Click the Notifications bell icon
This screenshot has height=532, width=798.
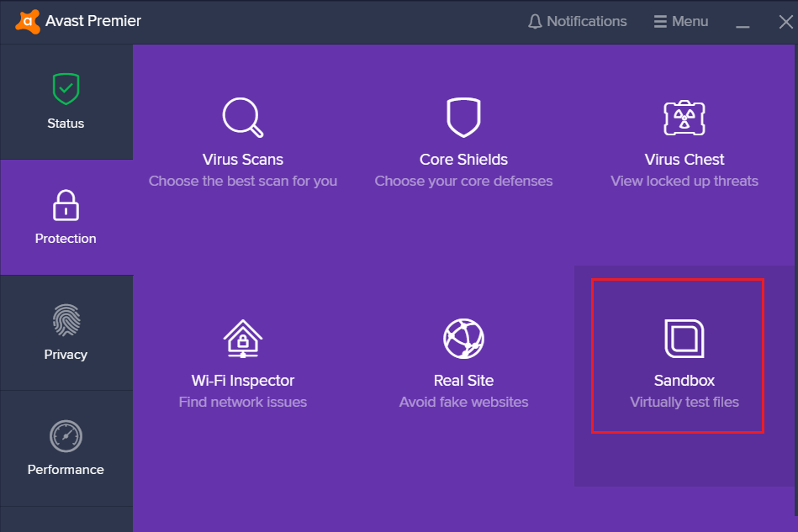[x=535, y=21]
